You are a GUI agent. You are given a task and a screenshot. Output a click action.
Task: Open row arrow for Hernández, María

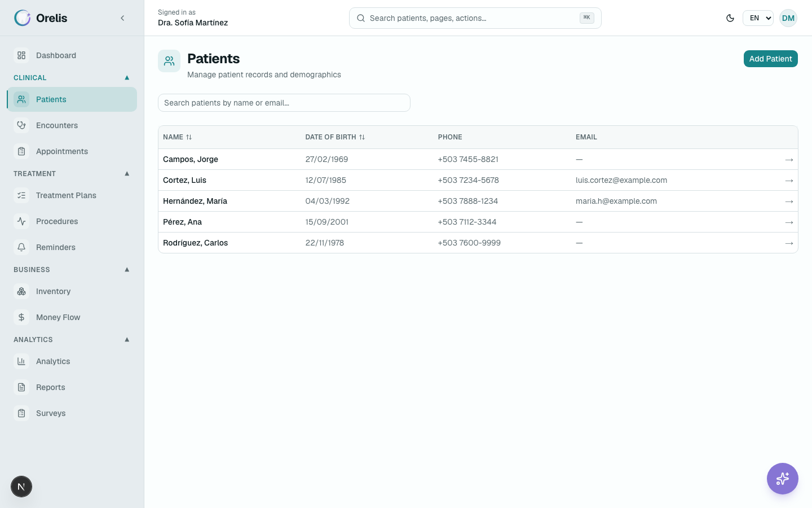coord(789,202)
